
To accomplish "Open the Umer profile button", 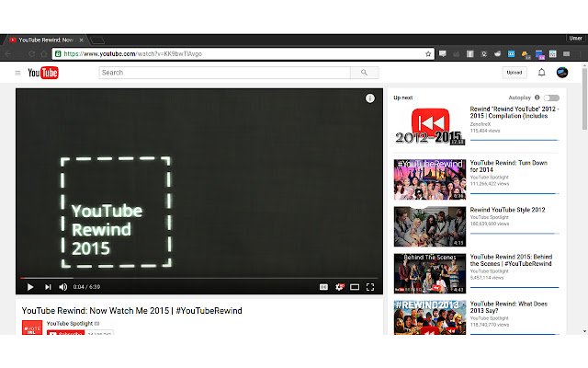I will tap(575, 39).
